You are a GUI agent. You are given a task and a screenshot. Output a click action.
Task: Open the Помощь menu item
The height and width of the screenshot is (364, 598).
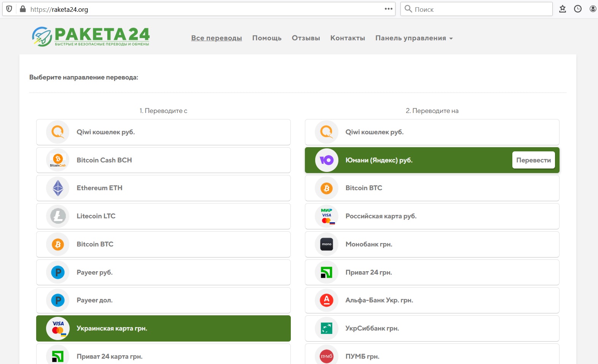tap(267, 38)
